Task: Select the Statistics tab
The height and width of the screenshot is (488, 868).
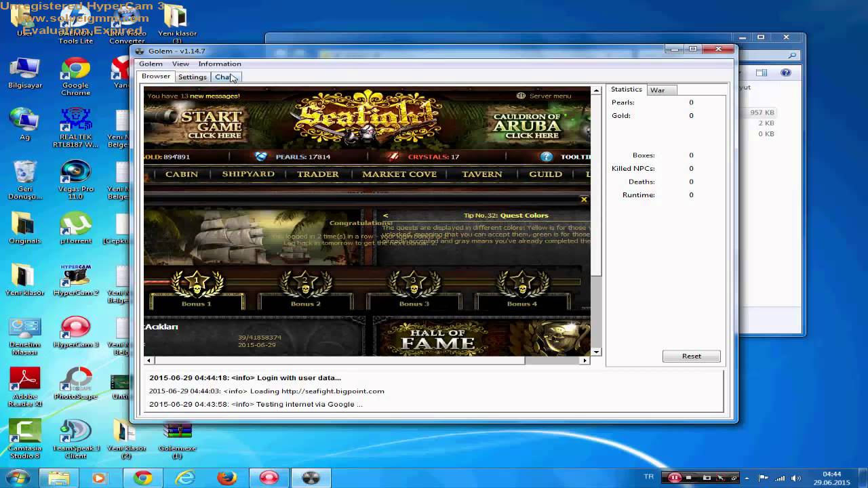Action: [627, 89]
